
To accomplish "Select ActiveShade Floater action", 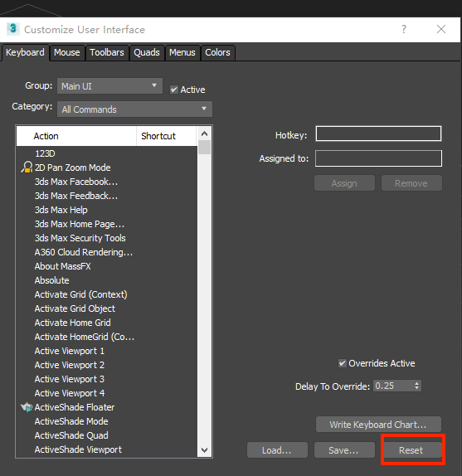I will (x=75, y=407).
